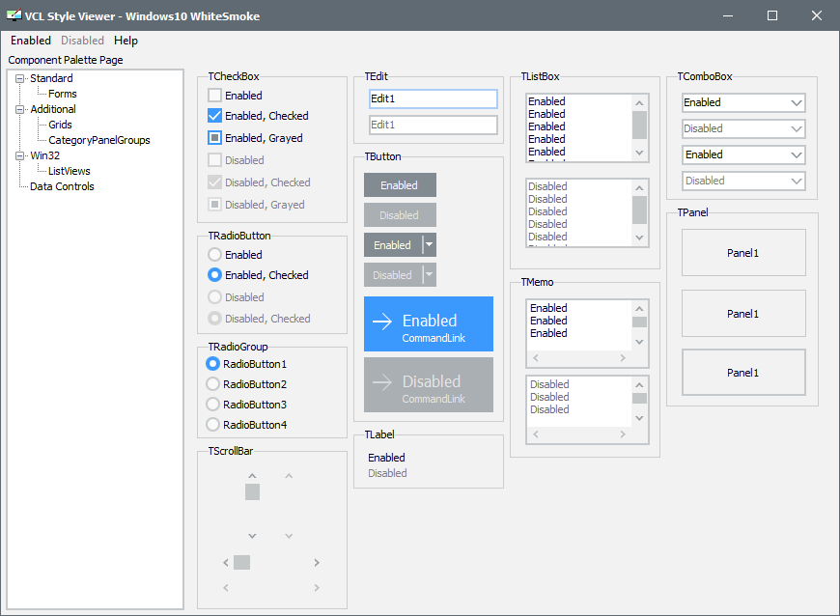This screenshot has width=840, height=616.
Task: Click the down arrow of the disabled vertical TScrollBar
Action: point(289,536)
